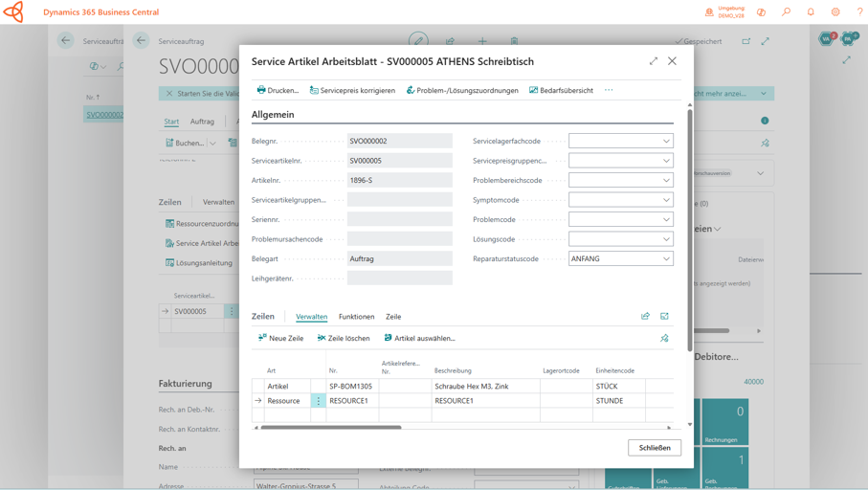Open Symptomcode dropdown
Viewport: 868px width, 490px height.
click(x=666, y=200)
